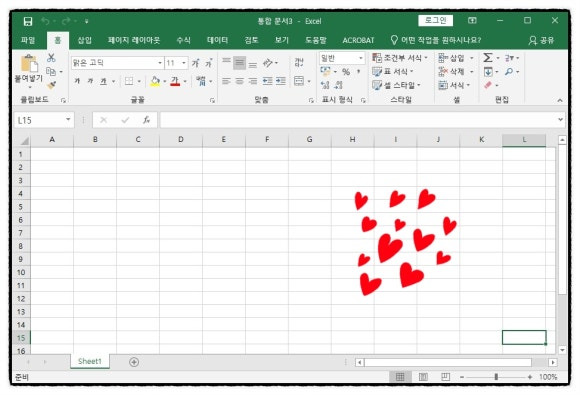Open the Fill down-arrow tool

point(488,71)
